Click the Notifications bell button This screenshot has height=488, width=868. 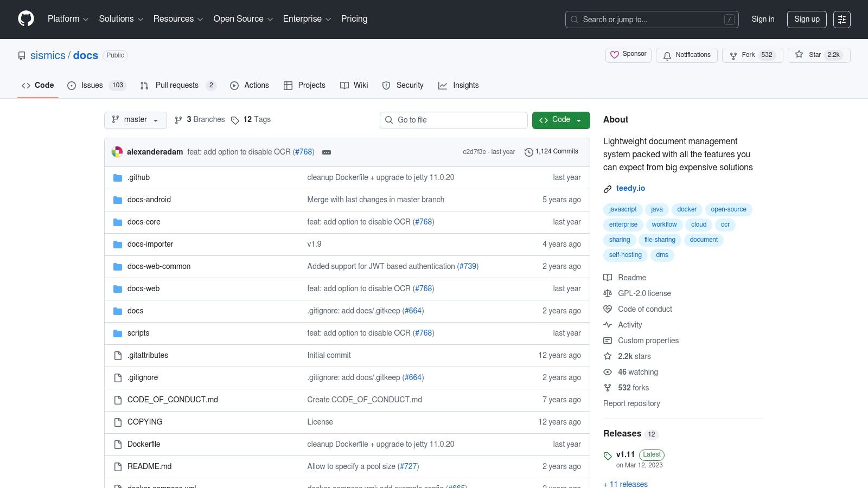[686, 55]
